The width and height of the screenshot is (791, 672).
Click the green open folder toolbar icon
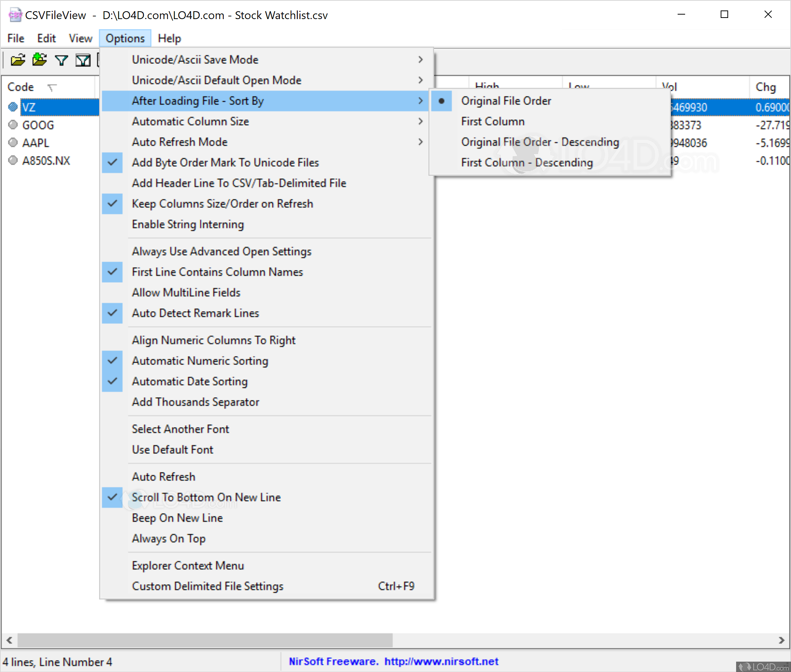coord(39,60)
